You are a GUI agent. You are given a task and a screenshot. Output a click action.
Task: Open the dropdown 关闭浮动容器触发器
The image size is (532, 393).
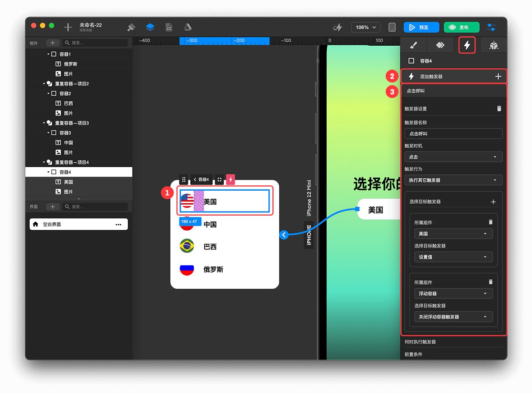pos(454,317)
